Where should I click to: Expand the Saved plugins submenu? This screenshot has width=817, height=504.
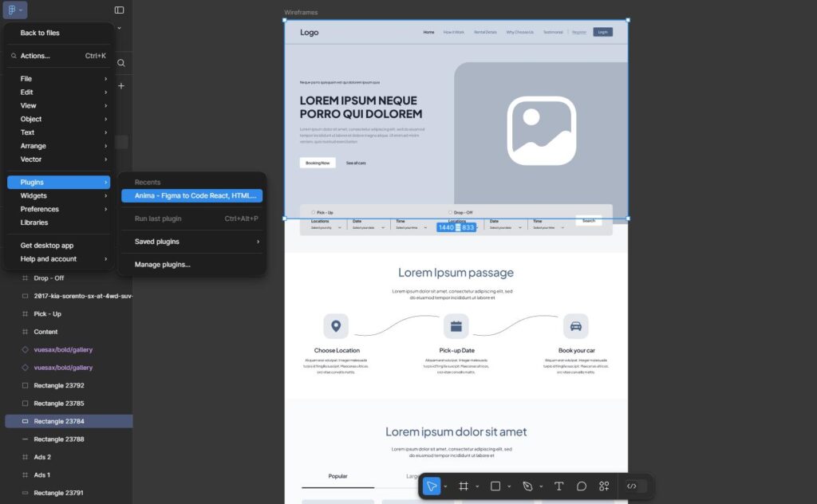point(156,241)
